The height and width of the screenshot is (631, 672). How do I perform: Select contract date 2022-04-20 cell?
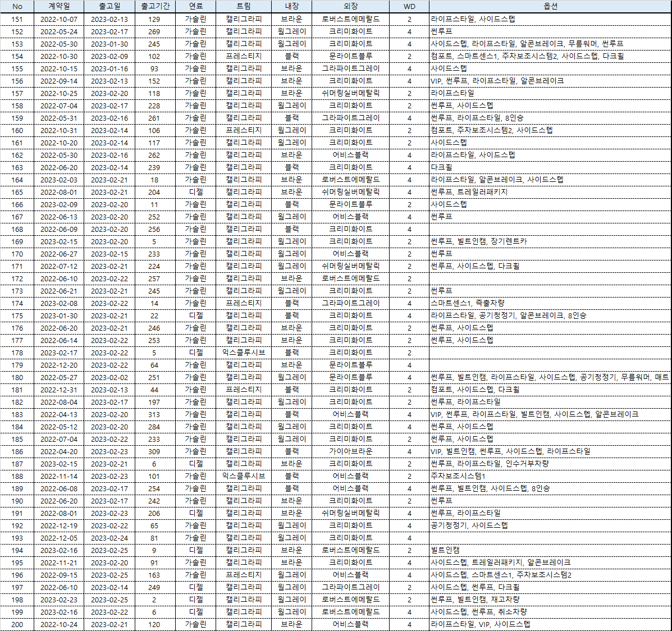[59, 452]
